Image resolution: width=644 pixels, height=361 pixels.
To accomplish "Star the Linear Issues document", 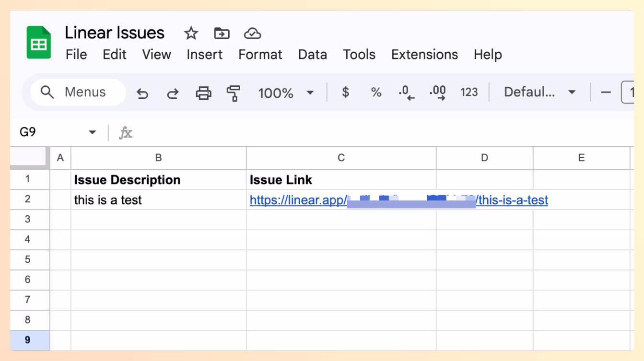I will coord(191,33).
